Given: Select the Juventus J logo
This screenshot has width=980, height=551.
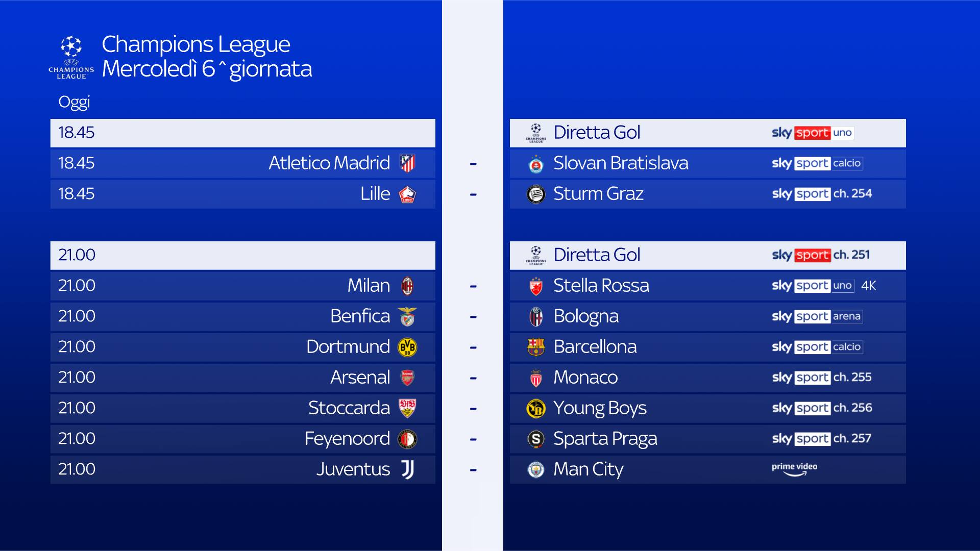Looking at the screenshot, I should pos(407,469).
